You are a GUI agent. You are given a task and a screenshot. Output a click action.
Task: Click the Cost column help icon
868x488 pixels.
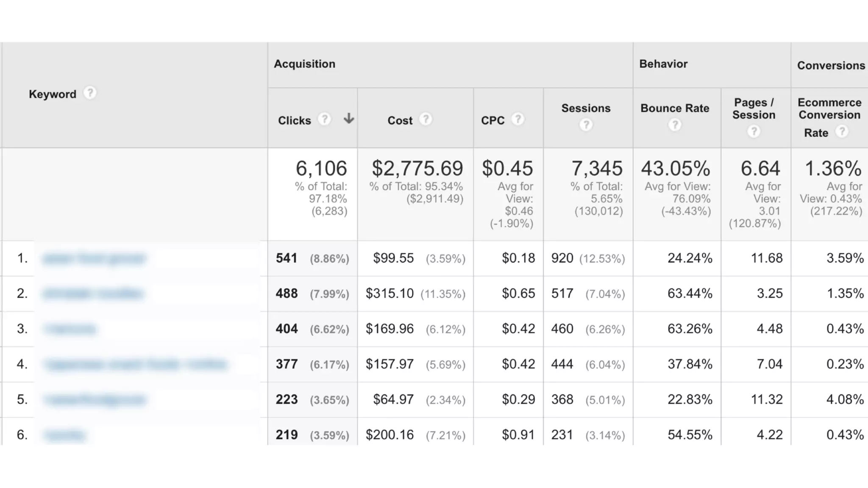pos(426,119)
